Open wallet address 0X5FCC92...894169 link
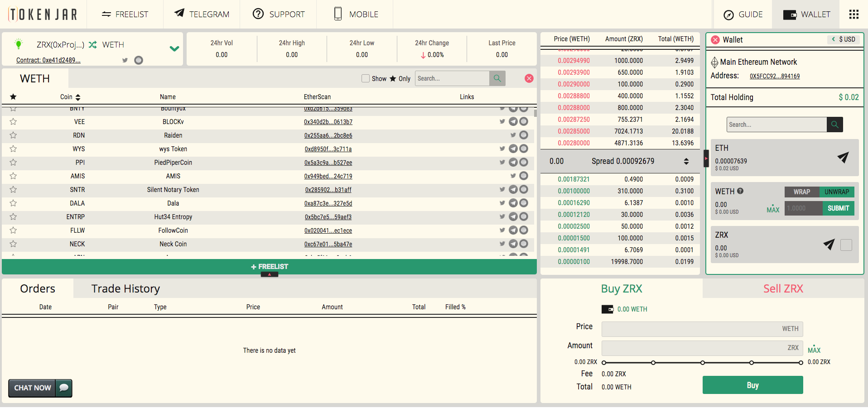This screenshot has width=868, height=408. pyautogui.click(x=775, y=76)
